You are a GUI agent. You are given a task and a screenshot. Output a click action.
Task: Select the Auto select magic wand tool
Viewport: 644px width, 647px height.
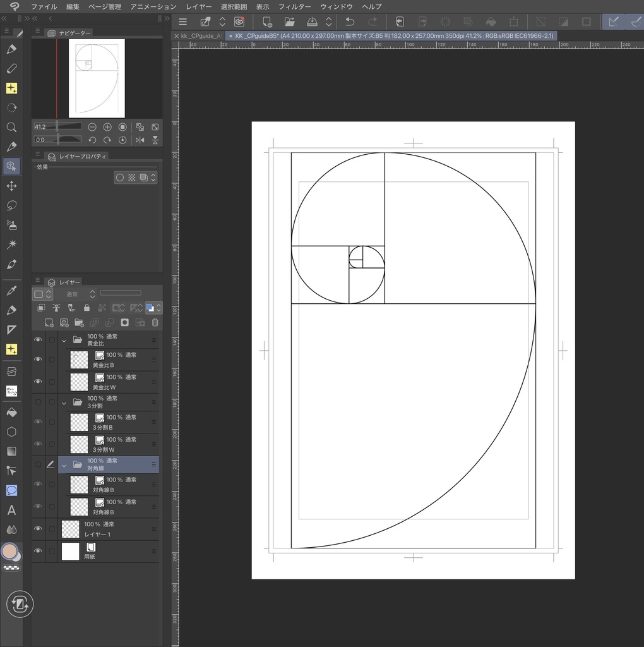[11, 245]
